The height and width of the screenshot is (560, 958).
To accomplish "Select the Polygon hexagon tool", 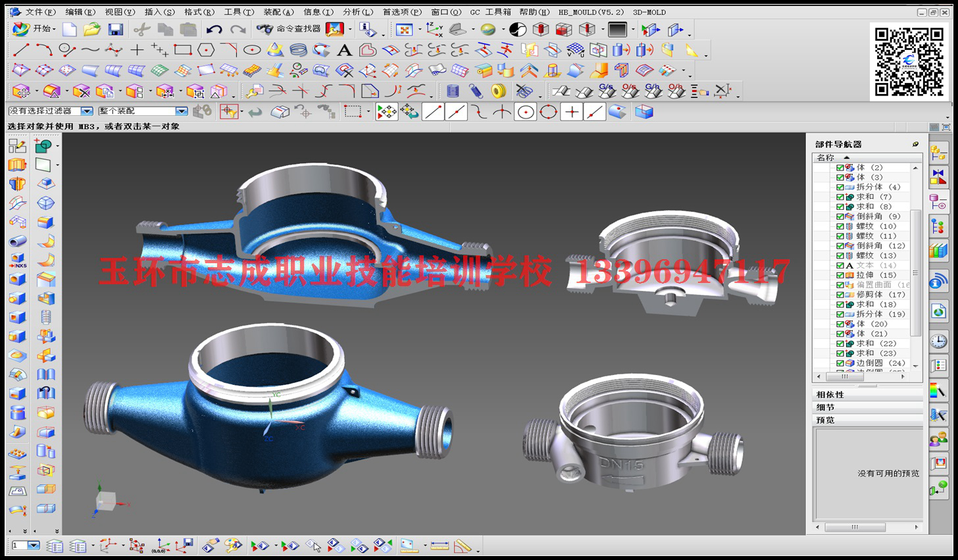I will tap(206, 49).
